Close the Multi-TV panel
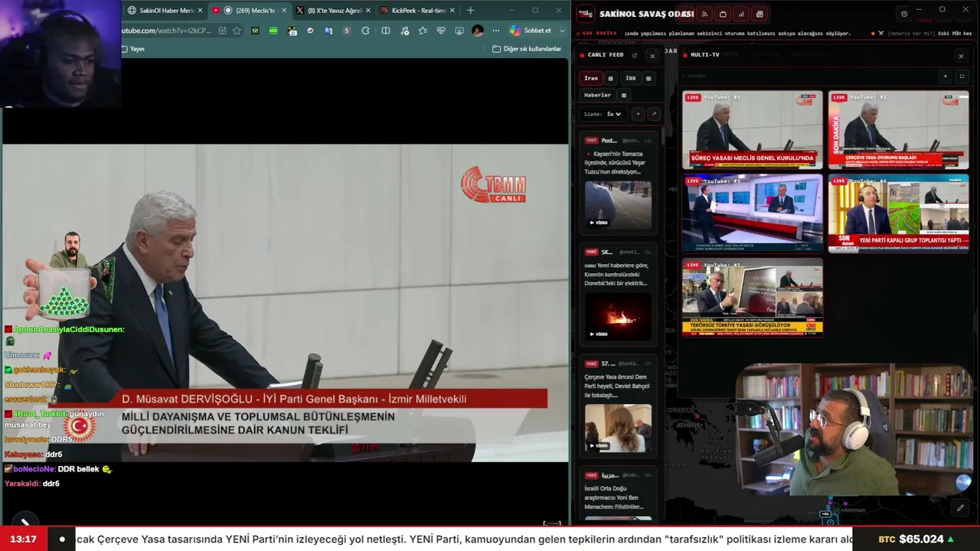 point(961,56)
